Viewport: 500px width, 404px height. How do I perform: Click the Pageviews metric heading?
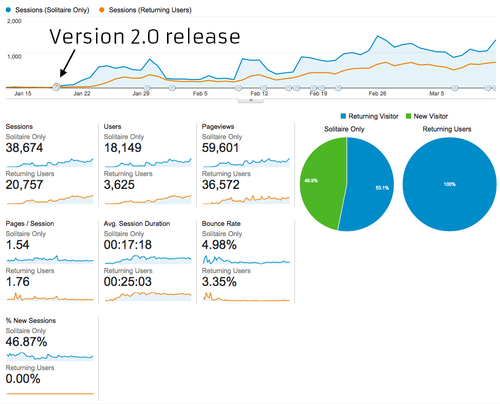pos(218,126)
